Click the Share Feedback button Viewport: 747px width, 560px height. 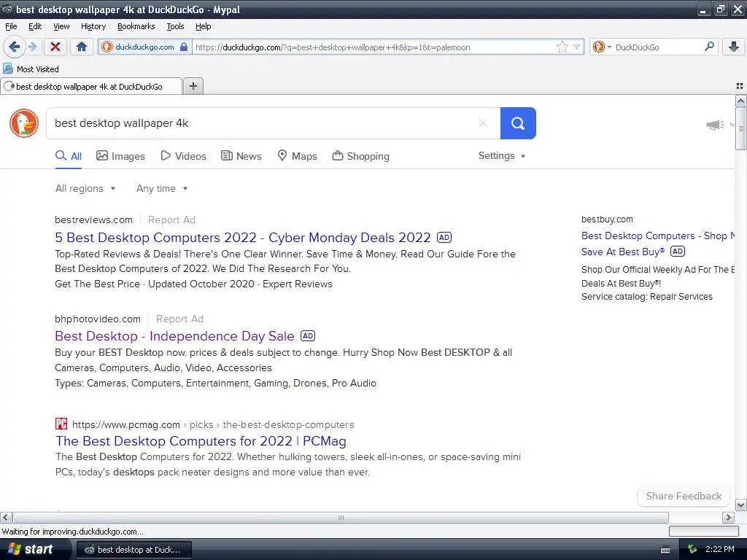(684, 496)
